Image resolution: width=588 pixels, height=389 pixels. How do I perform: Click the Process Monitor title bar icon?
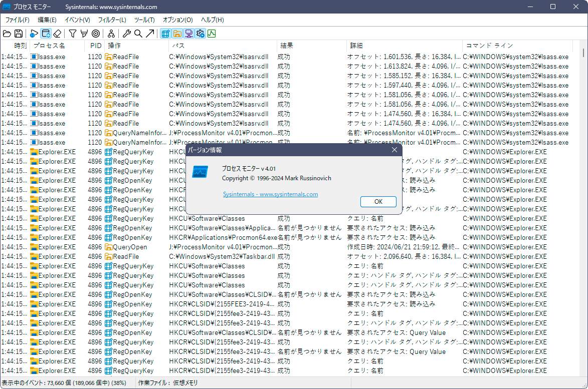coord(7,7)
